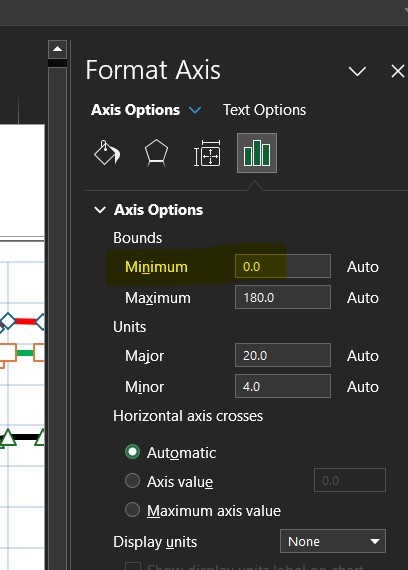Close the Format Axis pane
The image size is (408, 570).
(397, 71)
